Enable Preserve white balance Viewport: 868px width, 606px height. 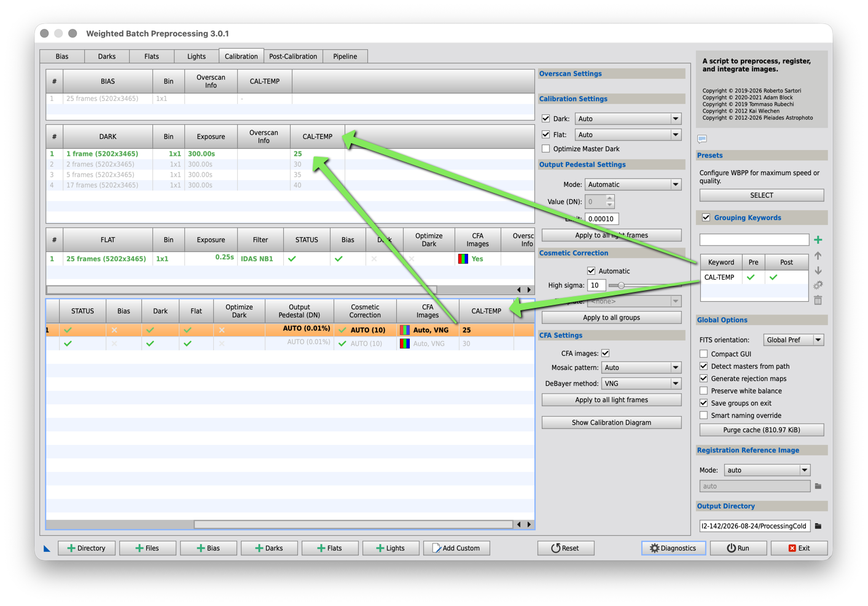click(703, 391)
